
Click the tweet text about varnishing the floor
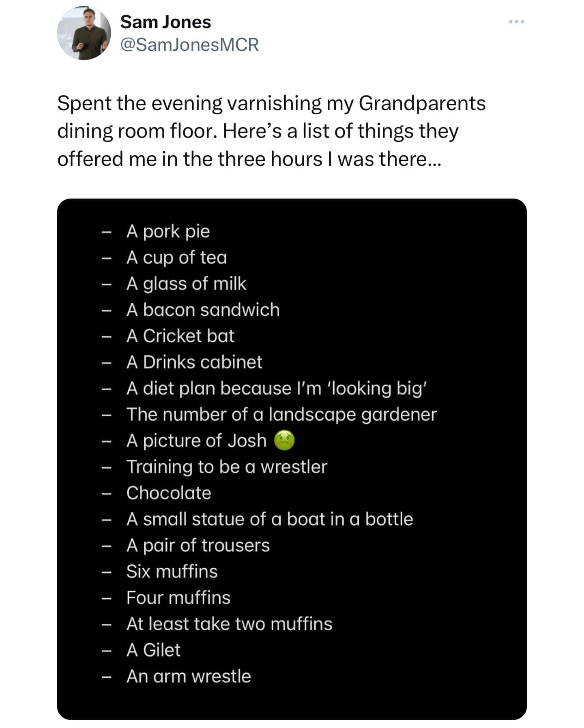coord(271,131)
